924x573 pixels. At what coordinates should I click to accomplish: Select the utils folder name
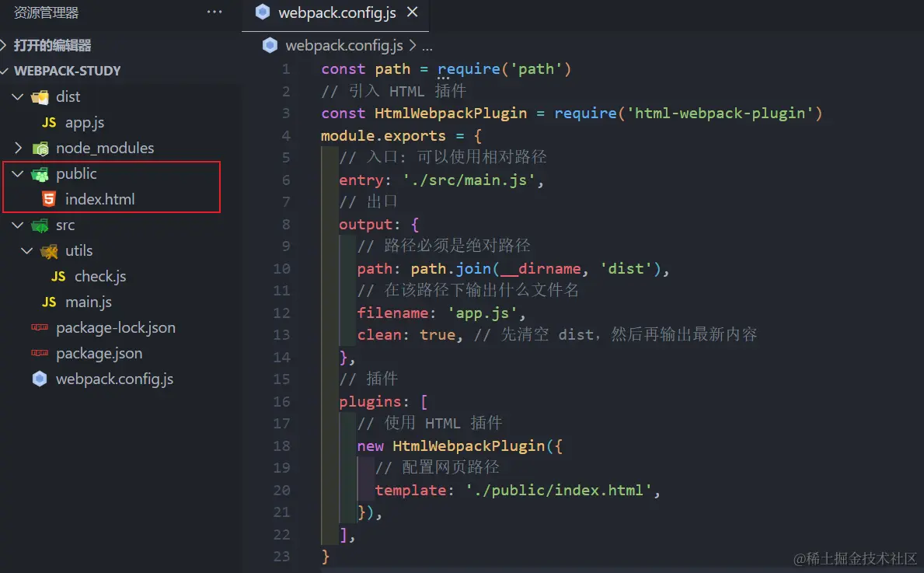(x=79, y=250)
